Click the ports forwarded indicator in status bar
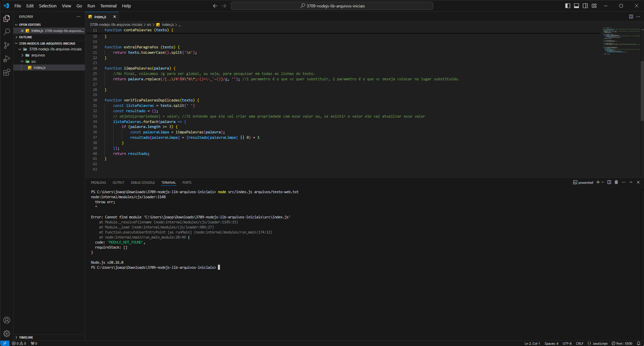Screen dimensions: 644x346 (x=34, y=343)
